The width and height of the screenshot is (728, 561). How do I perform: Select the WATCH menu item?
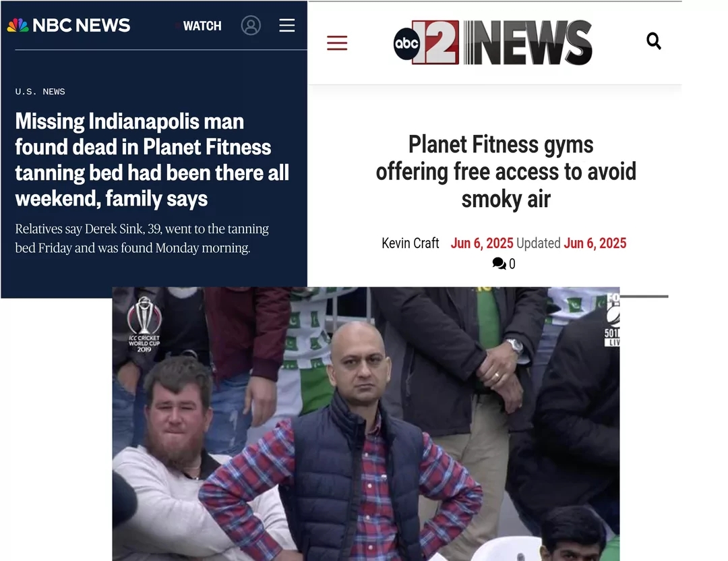pyautogui.click(x=202, y=26)
